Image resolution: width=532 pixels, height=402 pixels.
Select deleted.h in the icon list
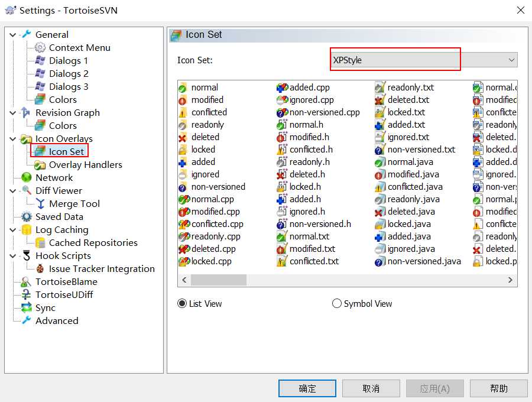[x=307, y=174]
